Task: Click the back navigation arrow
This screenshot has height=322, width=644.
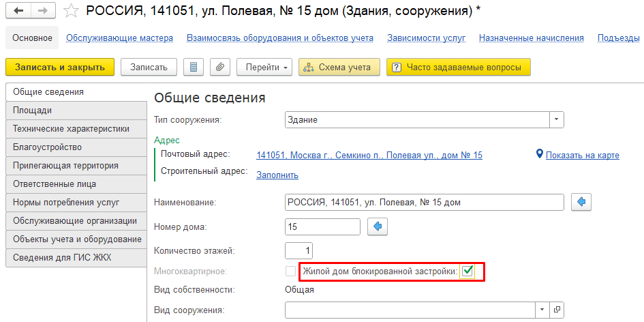Action: point(18,10)
